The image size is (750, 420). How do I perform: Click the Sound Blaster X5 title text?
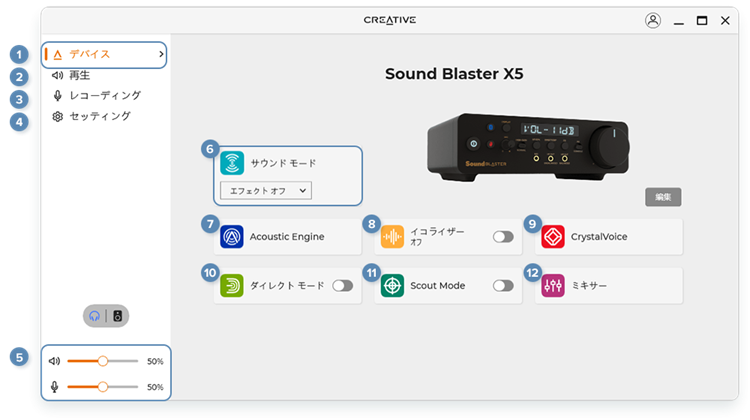pyautogui.click(x=454, y=74)
